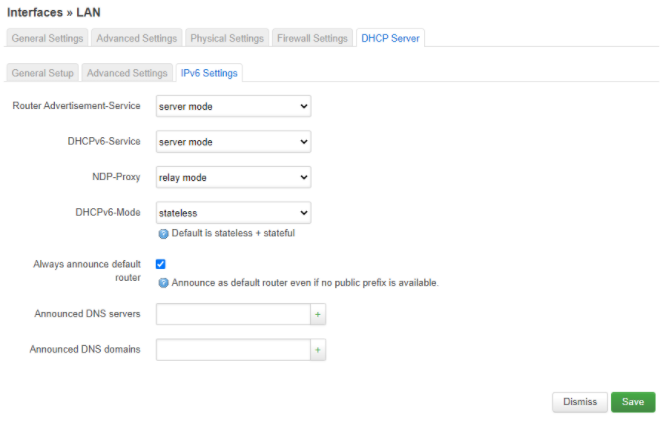Click 'DHCPv6-Mode' label
Image resolution: width=667 pixels, height=425 pixels.
click(108, 212)
